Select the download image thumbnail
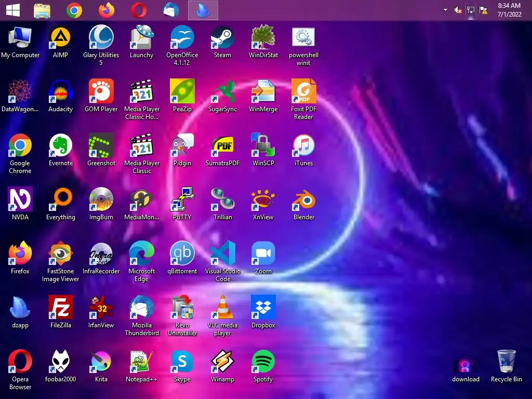Image resolution: width=532 pixels, height=399 pixels. click(465, 366)
